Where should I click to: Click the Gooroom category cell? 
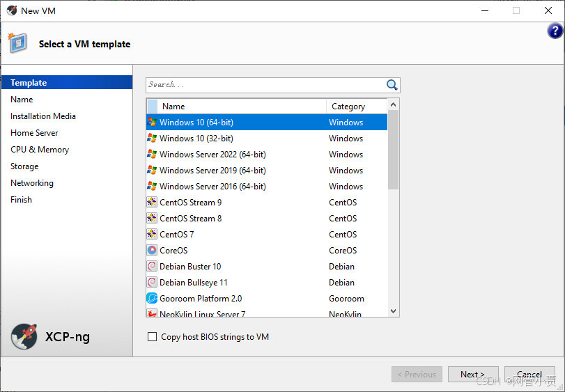(x=346, y=299)
